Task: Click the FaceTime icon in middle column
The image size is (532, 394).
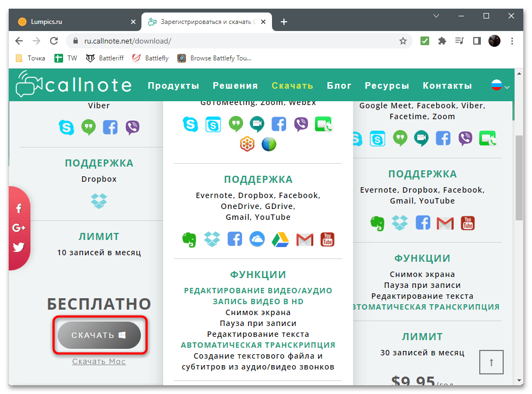Action: (x=323, y=124)
